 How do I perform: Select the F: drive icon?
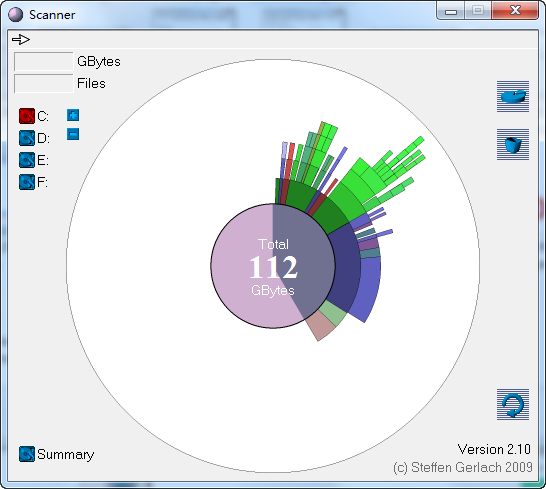click(x=27, y=182)
